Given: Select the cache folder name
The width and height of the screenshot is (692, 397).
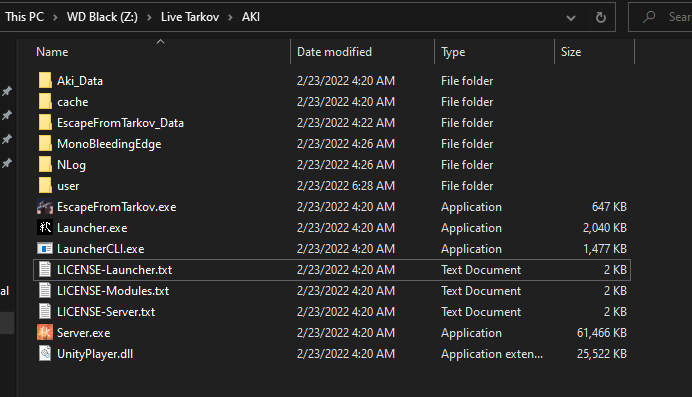Looking at the screenshot, I should pyautogui.click(x=73, y=102).
